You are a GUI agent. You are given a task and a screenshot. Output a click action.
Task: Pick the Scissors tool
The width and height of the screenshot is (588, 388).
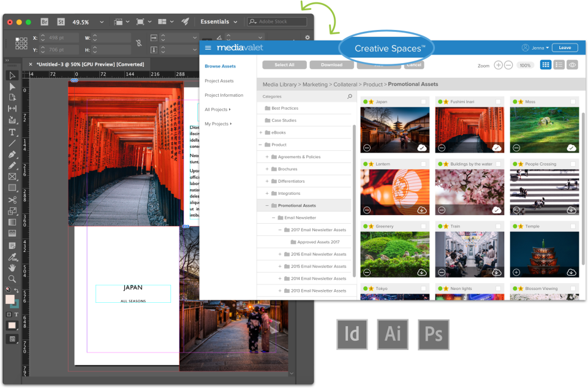click(x=12, y=200)
